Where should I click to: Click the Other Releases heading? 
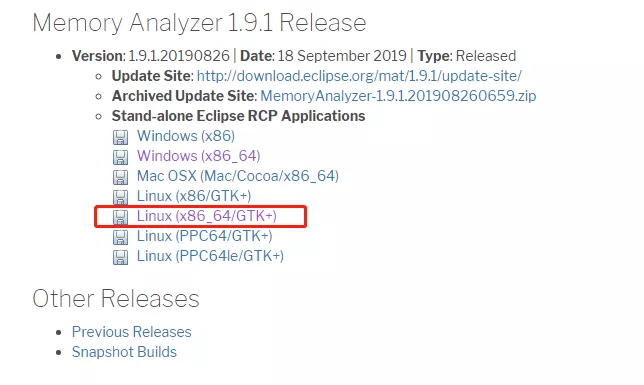click(x=116, y=298)
